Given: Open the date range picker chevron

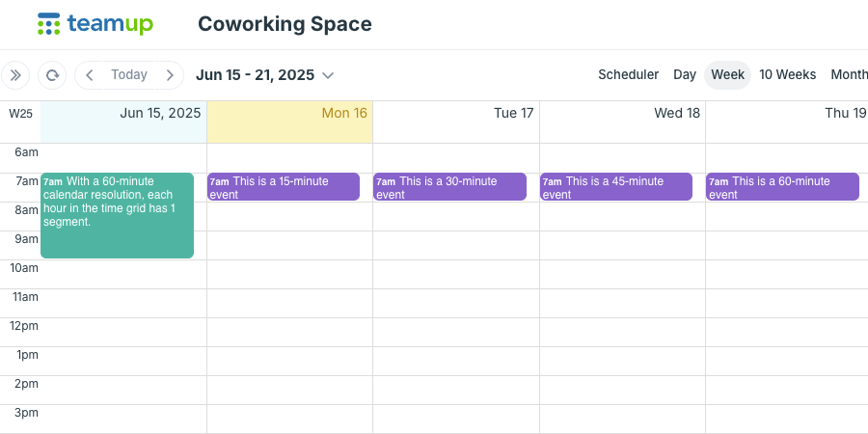Looking at the screenshot, I should pos(328,75).
